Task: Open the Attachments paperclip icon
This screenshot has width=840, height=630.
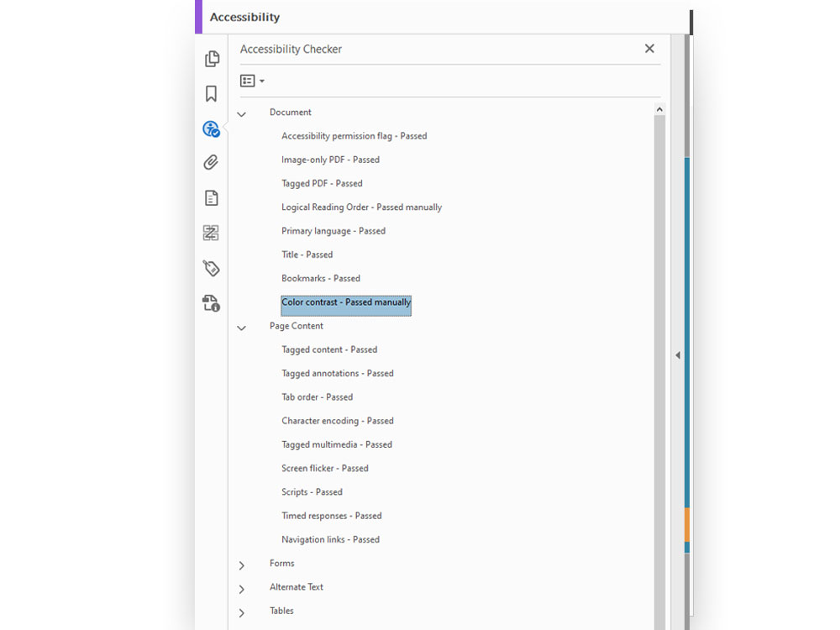Action: coord(211,162)
